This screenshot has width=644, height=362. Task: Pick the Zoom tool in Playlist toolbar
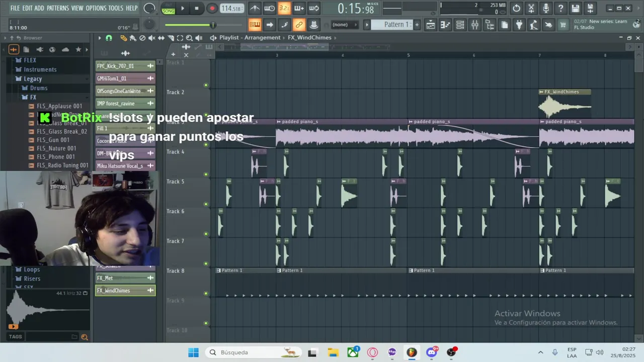pyautogui.click(x=189, y=38)
